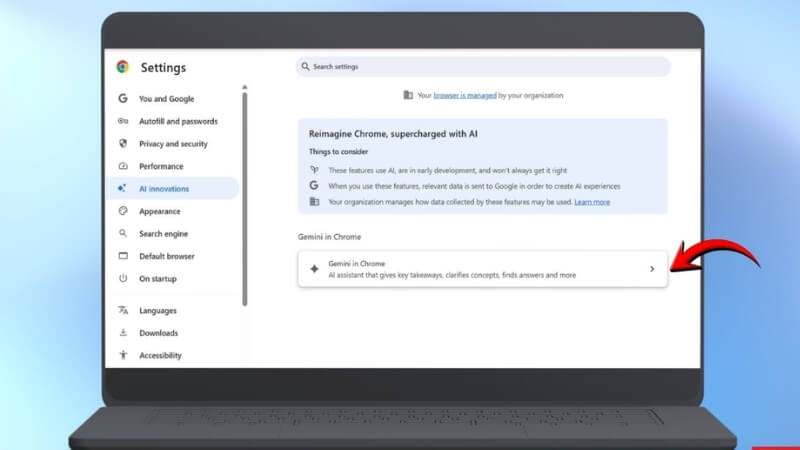Go to Privacy and security
Viewport: 800px width, 450px height.
(x=173, y=143)
